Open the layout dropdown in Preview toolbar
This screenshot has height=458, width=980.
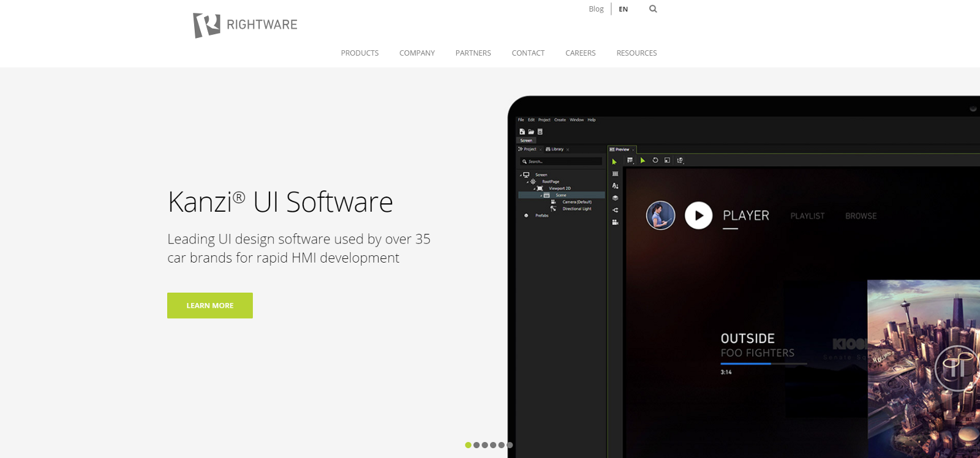coord(630,160)
